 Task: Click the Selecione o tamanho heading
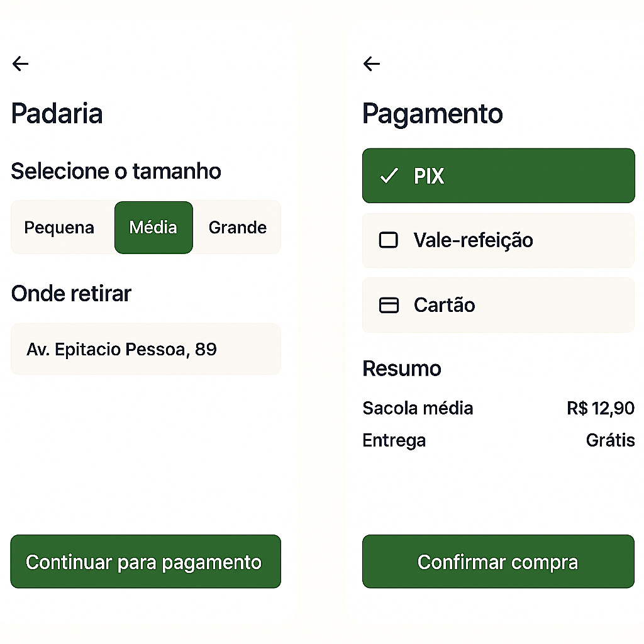116,171
